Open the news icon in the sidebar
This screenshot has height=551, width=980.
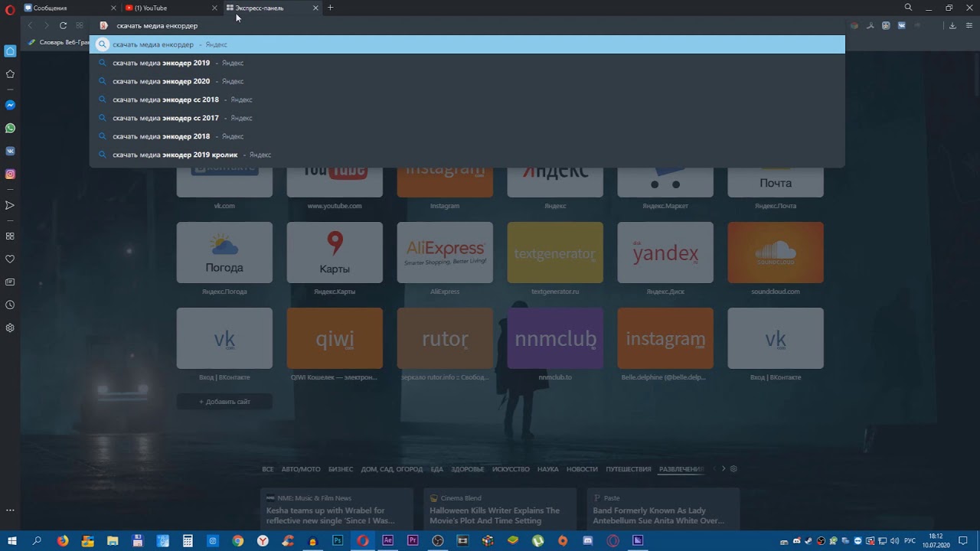click(x=10, y=282)
